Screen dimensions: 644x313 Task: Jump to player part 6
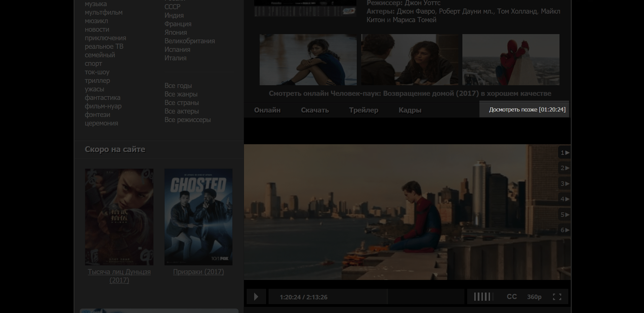pyautogui.click(x=565, y=230)
